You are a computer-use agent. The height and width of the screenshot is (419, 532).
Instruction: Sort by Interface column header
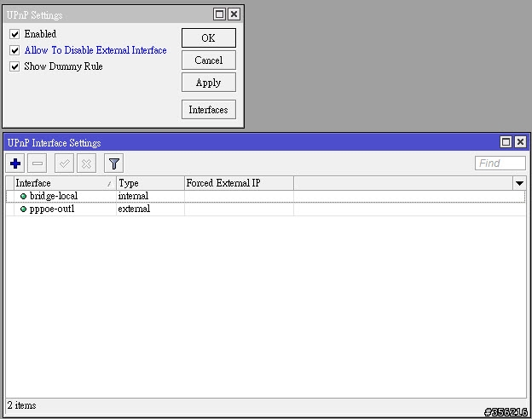pyautogui.click(x=65, y=183)
